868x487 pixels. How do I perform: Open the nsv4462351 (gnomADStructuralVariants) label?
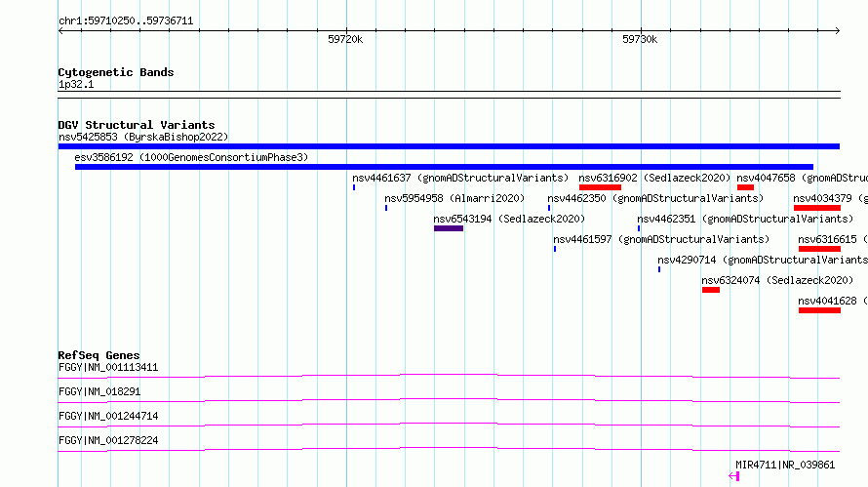745,219
